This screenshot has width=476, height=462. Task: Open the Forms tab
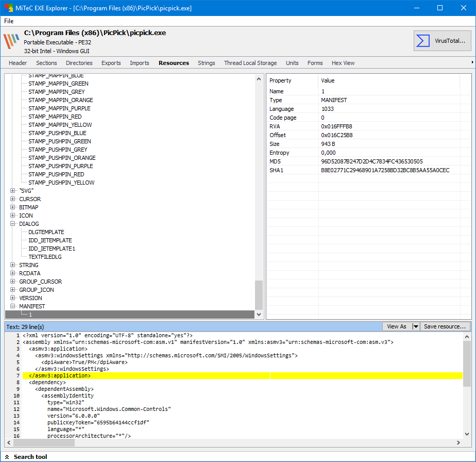(x=315, y=63)
